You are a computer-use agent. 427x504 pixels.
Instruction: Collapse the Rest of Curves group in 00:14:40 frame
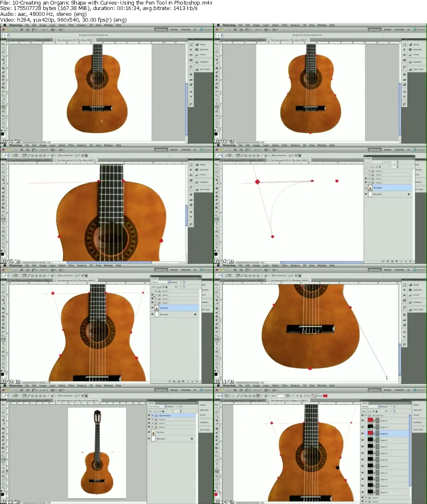[x=366, y=416]
